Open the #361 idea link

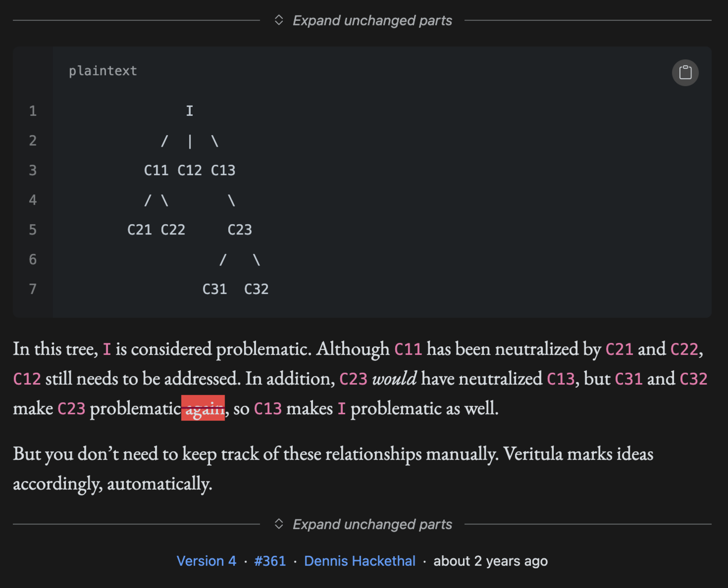[x=270, y=561]
